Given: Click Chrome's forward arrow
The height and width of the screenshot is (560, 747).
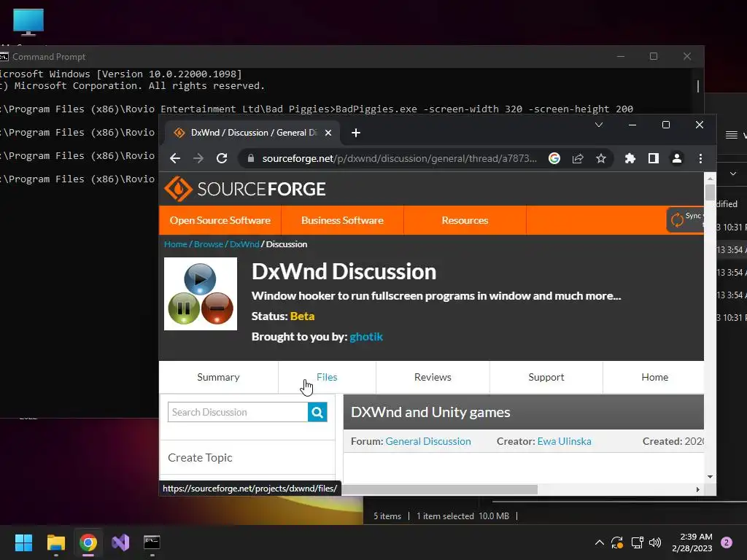Looking at the screenshot, I should point(198,158).
